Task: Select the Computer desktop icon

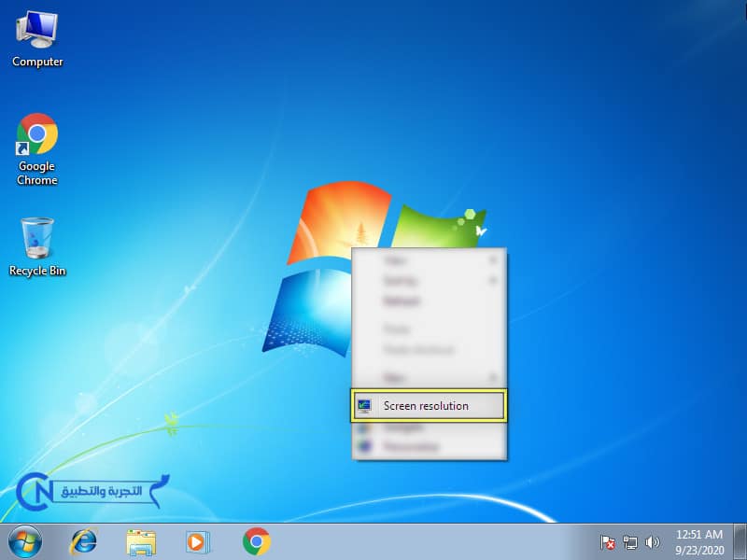Action: click(37, 39)
